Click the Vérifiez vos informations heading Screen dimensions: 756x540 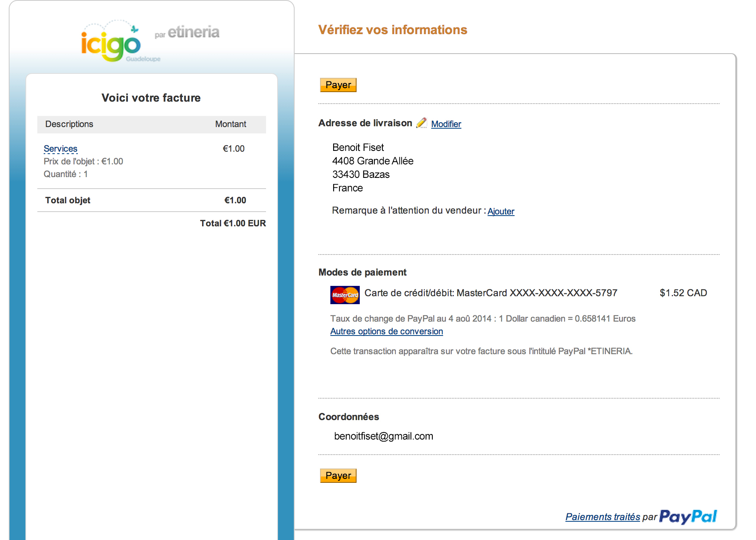pyautogui.click(x=392, y=29)
